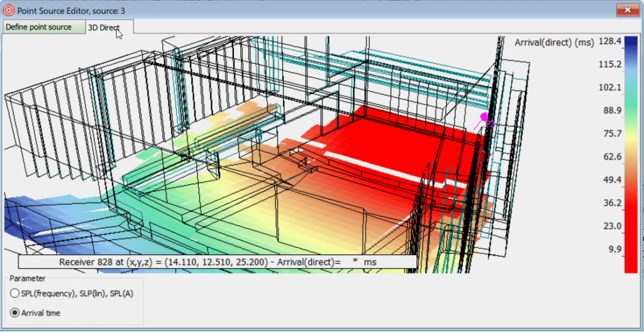Close the Point Source Editor window
This screenshot has height=333, width=644.
627,9
